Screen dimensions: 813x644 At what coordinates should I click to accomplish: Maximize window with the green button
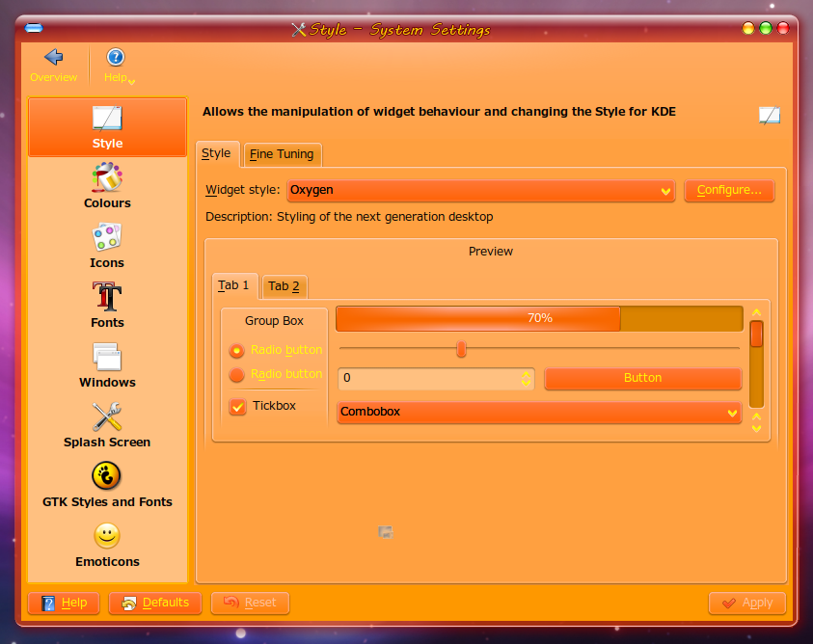766,28
